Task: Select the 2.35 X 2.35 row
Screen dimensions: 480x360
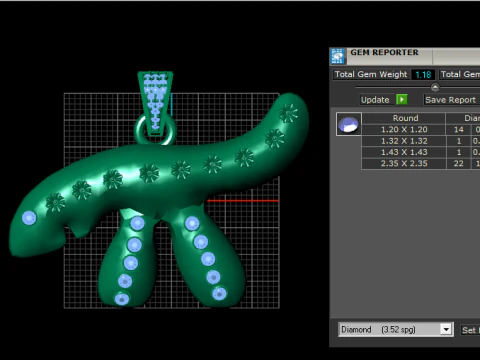Action: (x=421, y=164)
